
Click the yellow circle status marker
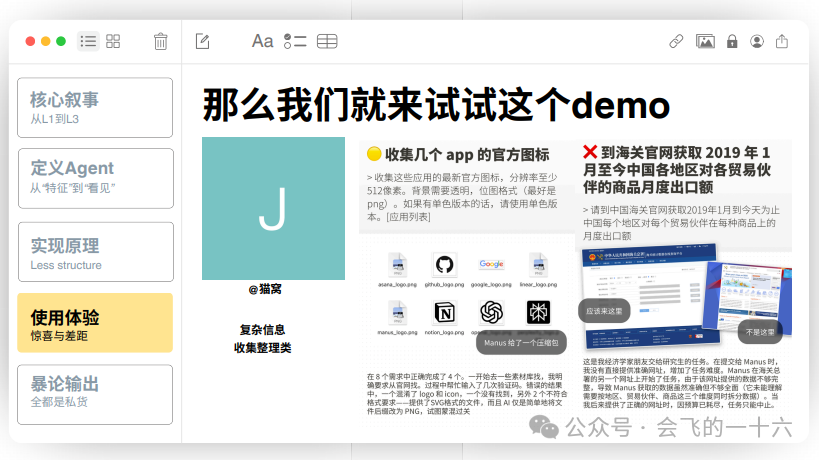pyautogui.click(x=374, y=154)
